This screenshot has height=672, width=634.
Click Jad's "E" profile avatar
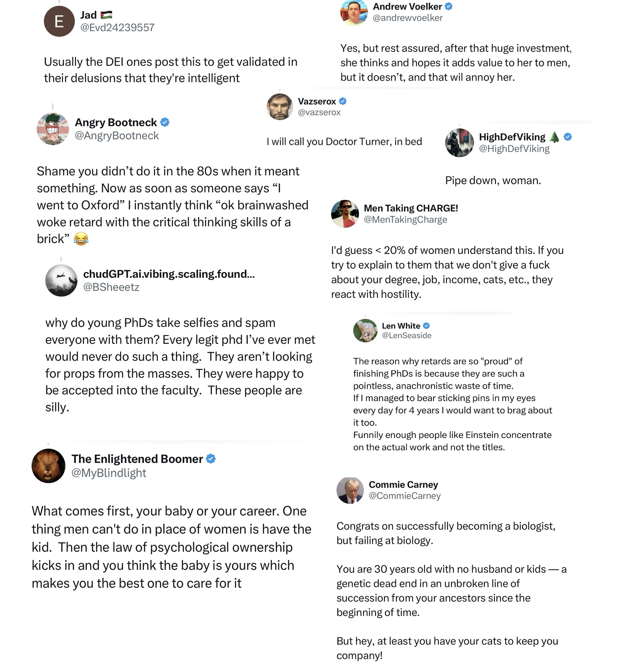59,21
